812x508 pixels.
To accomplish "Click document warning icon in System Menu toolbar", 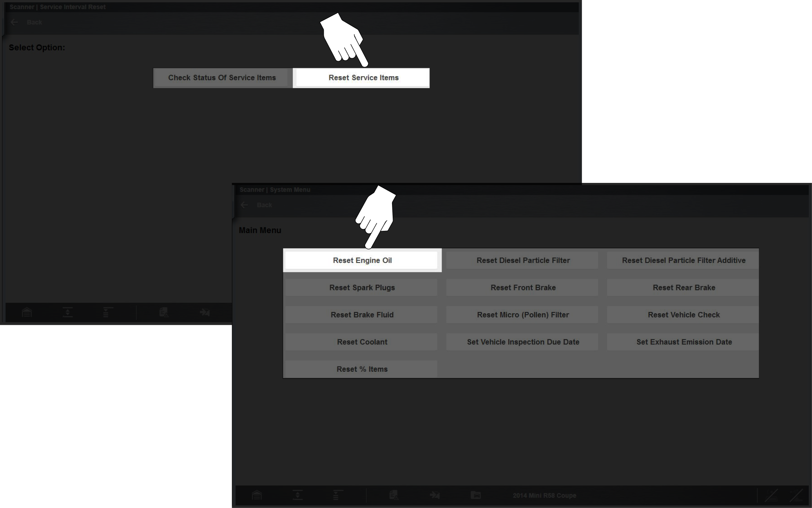I will (x=394, y=495).
